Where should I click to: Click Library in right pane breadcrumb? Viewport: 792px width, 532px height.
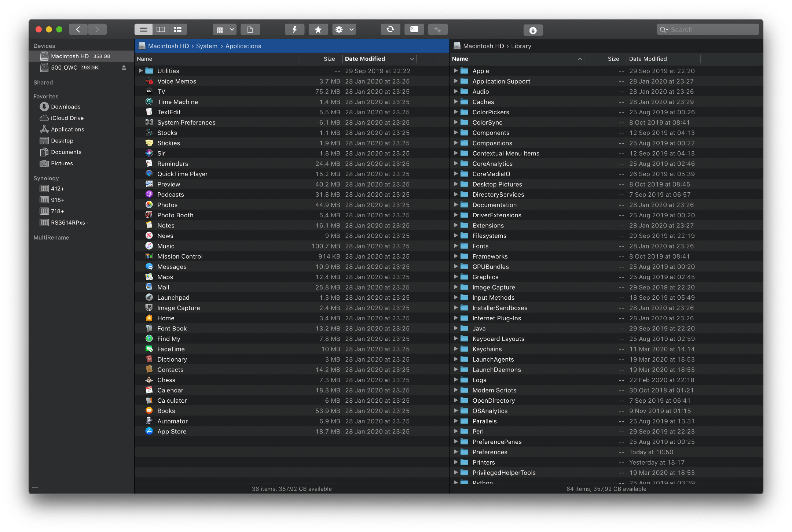521,46
